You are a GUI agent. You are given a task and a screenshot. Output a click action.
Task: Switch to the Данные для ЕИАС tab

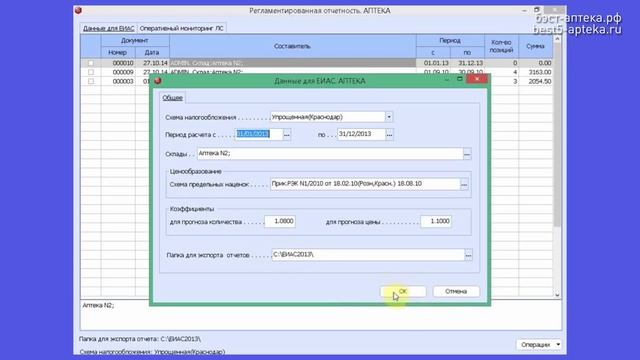click(x=109, y=28)
